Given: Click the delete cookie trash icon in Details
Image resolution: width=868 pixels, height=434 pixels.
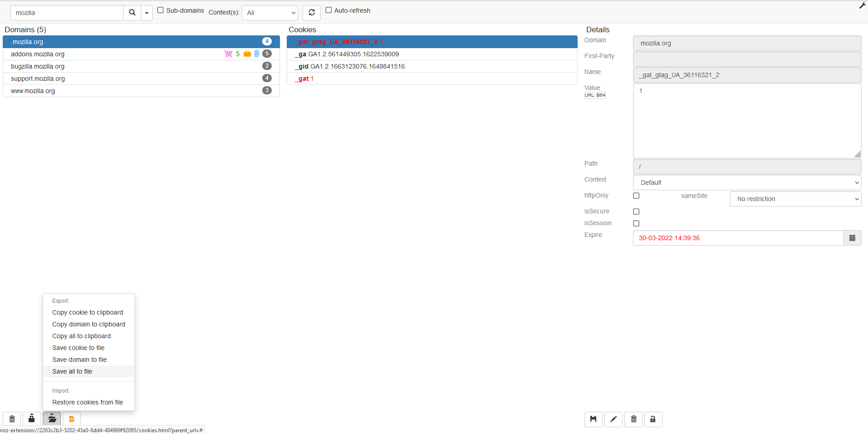Looking at the screenshot, I should coord(634,419).
